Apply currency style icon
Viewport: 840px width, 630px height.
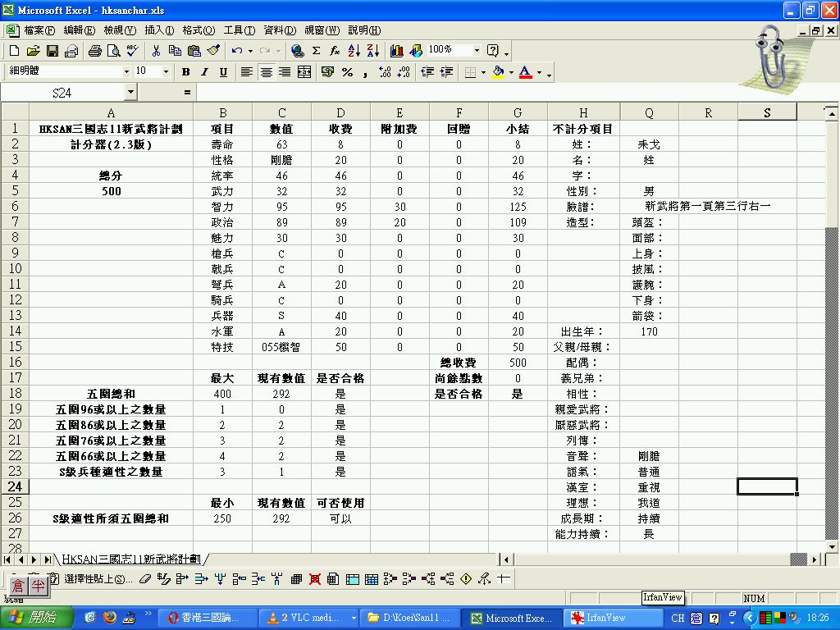tap(328, 72)
